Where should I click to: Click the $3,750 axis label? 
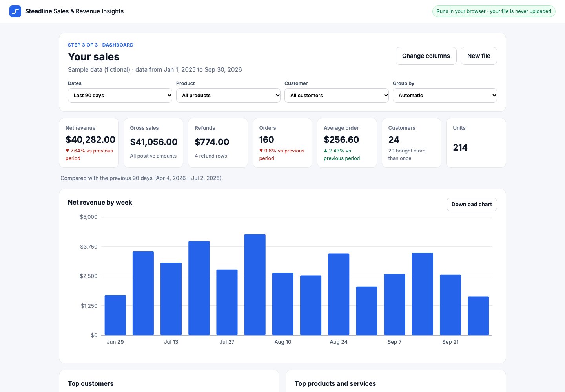tap(89, 247)
